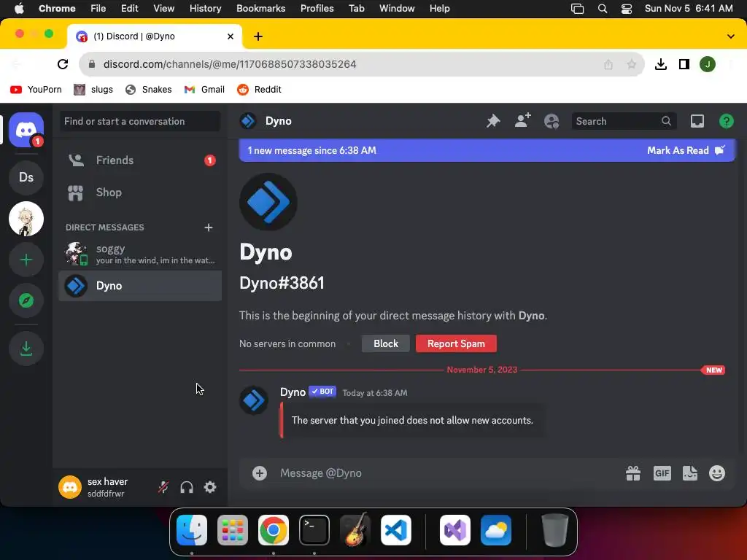Image resolution: width=747 pixels, height=560 pixels.
Task: Open the Shop page
Action: click(140, 192)
